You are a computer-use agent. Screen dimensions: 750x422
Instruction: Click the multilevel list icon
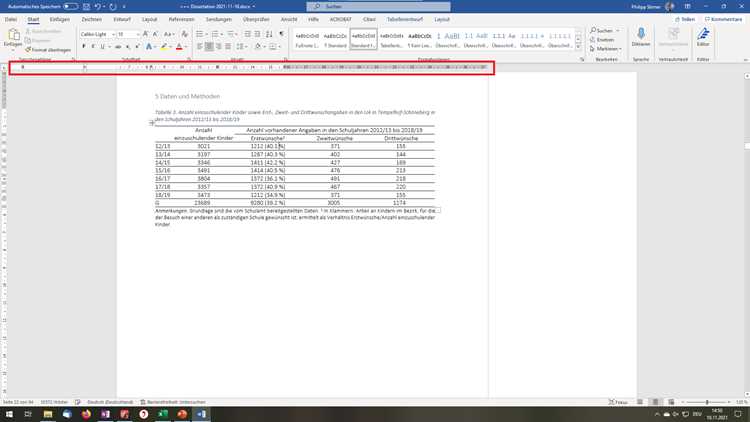click(x=231, y=34)
